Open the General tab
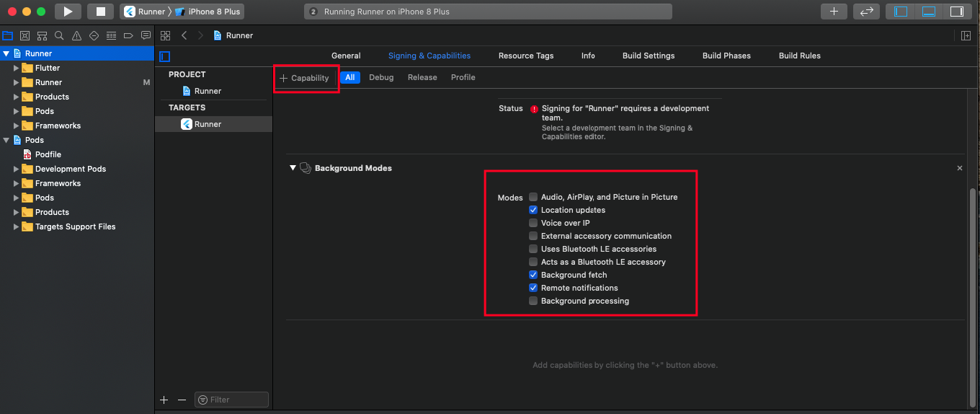Image resolution: width=980 pixels, height=414 pixels. click(x=346, y=56)
